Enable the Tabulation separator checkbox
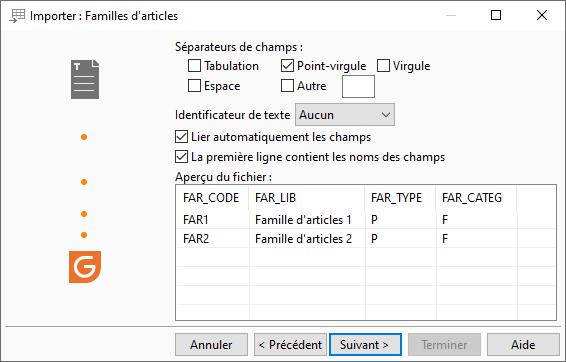566x362 pixels. [195, 66]
